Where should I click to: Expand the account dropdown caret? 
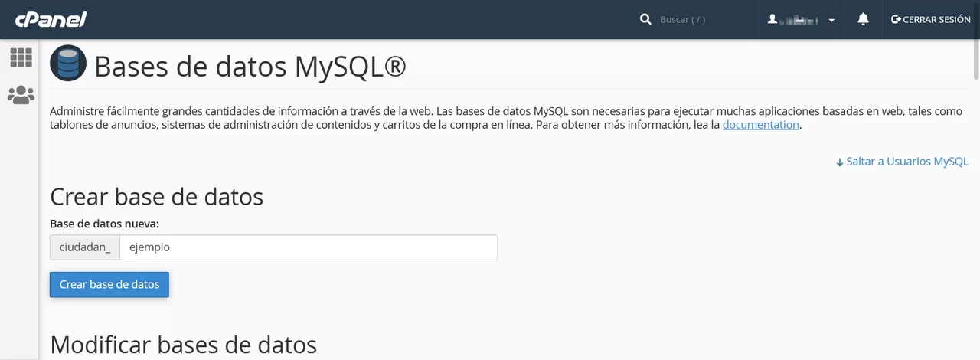point(831,21)
